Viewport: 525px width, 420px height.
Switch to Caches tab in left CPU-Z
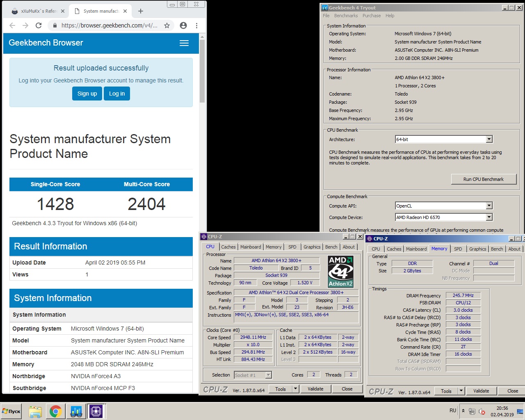point(228,247)
